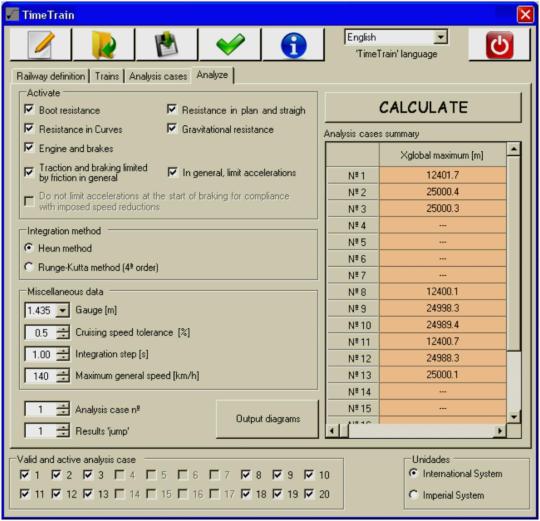This screenshot has width=540, height=521.
Task: Click cell value 12400.1
Action: [x=443, y=292]
